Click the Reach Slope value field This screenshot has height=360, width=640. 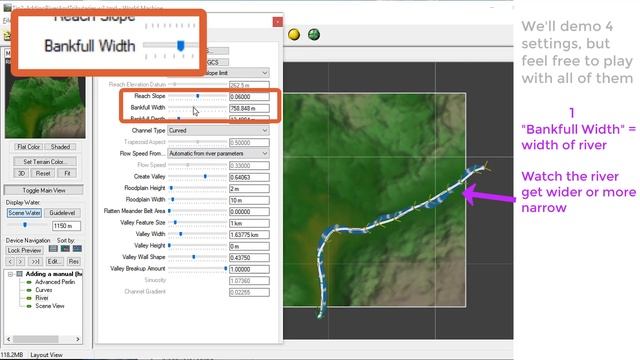[249, 97]
